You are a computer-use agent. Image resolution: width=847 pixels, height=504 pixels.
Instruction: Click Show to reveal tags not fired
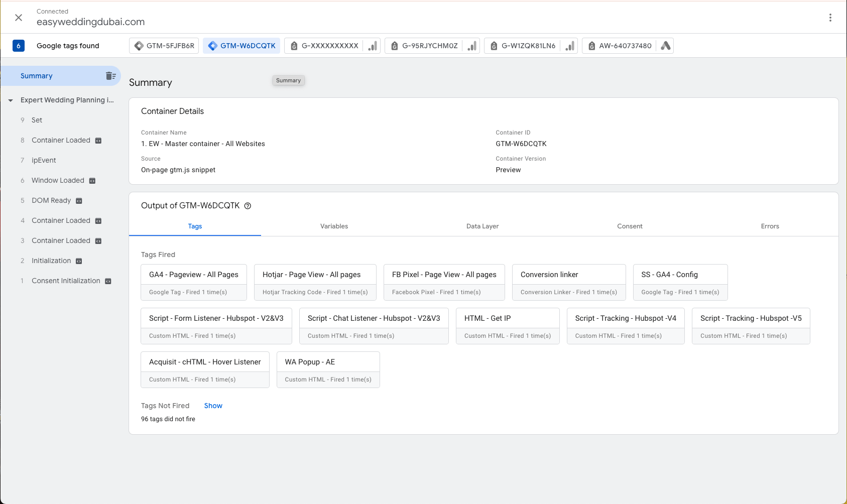pos(213,406)
